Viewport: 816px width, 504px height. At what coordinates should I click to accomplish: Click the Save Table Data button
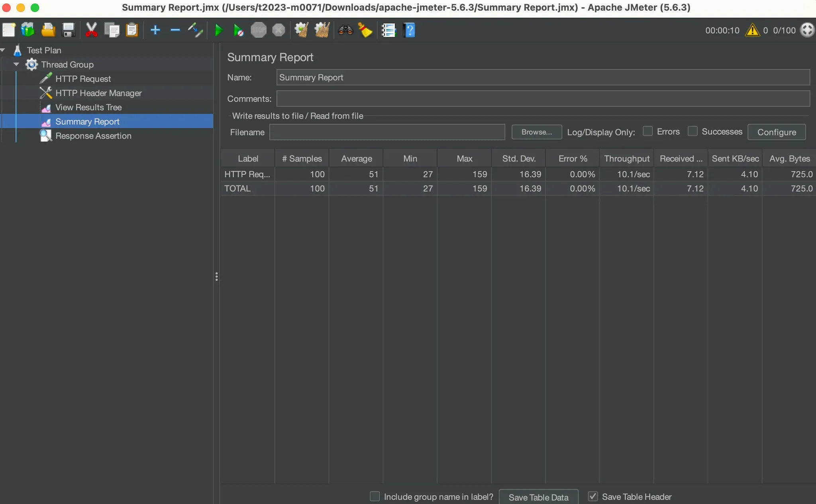click(538, 497)
